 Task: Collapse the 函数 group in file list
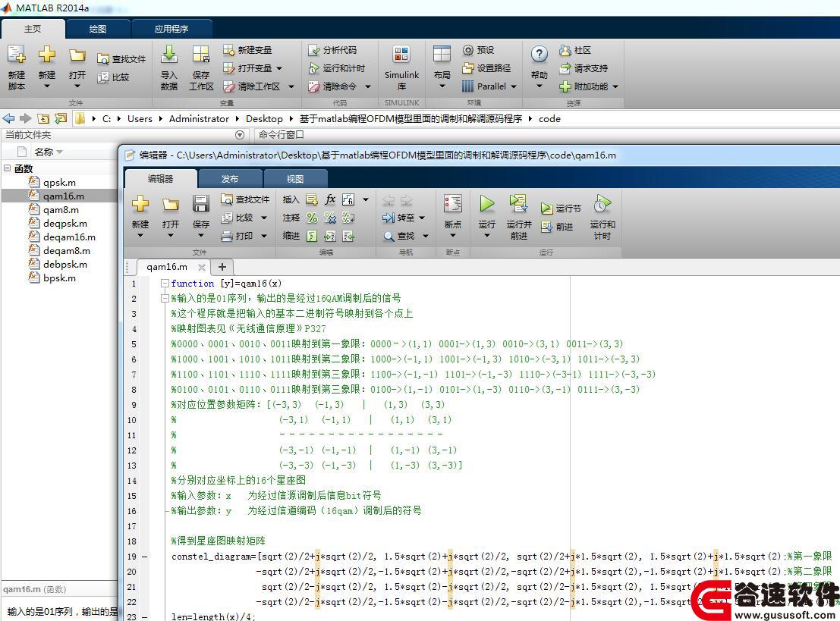(x=8, y=168)
